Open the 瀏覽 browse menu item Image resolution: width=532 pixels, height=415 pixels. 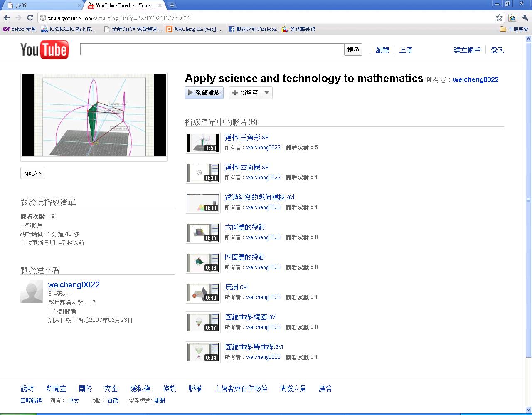coord(382,50)
